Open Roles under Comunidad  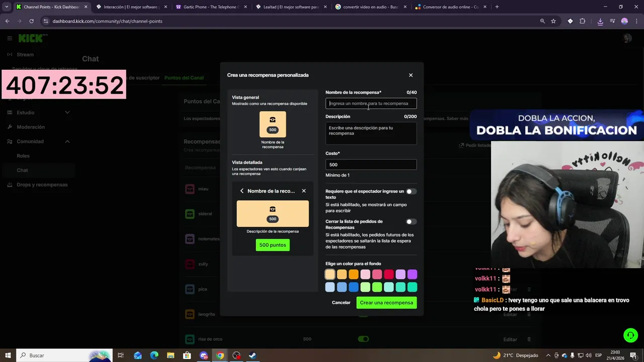pos(23,156)
